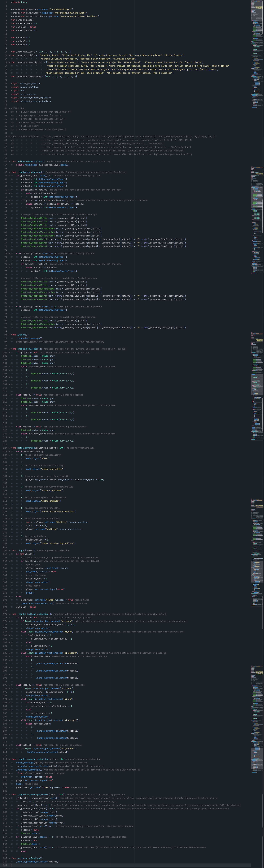Click 'emit_signal("heal")' call

click(x=38, y=459)
